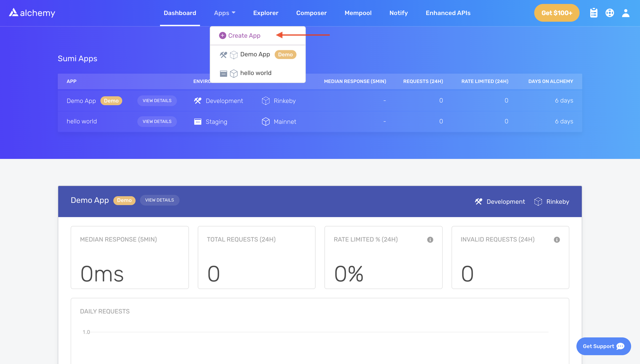Toggle the Invalid Requests info tooltip
Image resolution: width=640 pixels, height=364 pixels.
click(x=556, y=239)
